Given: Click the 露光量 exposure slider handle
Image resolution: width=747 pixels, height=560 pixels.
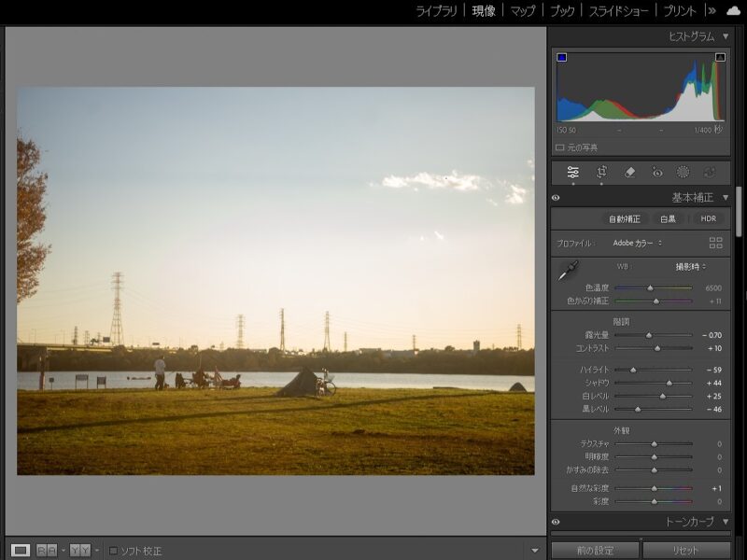Looking at the screenshot, I should pos(649,334).
